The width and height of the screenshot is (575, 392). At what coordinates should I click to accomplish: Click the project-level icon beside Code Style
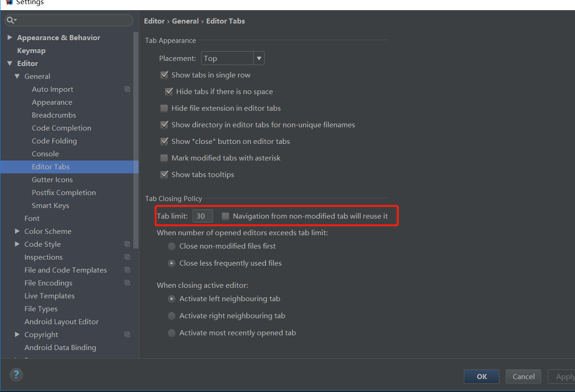(x=127, y=244)
